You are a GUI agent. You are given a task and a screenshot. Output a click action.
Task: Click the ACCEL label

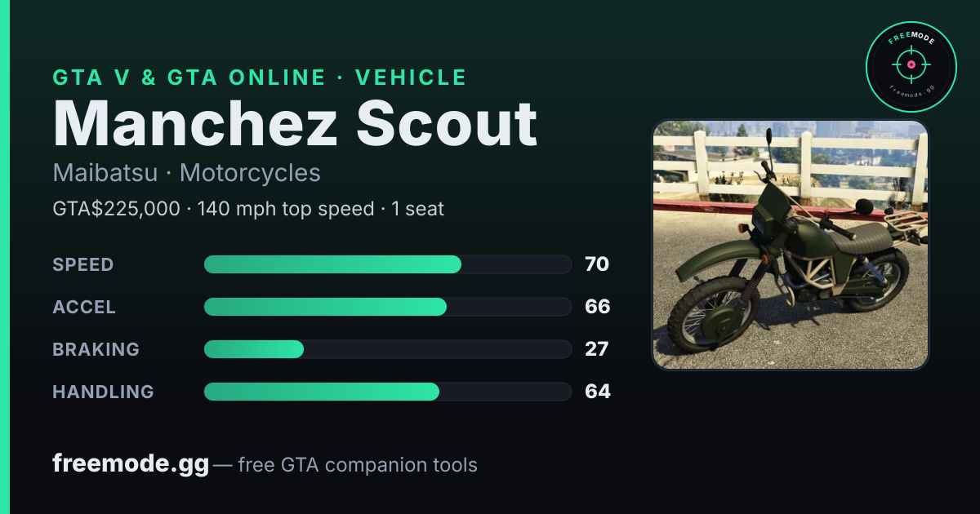[x=84, y=307]
